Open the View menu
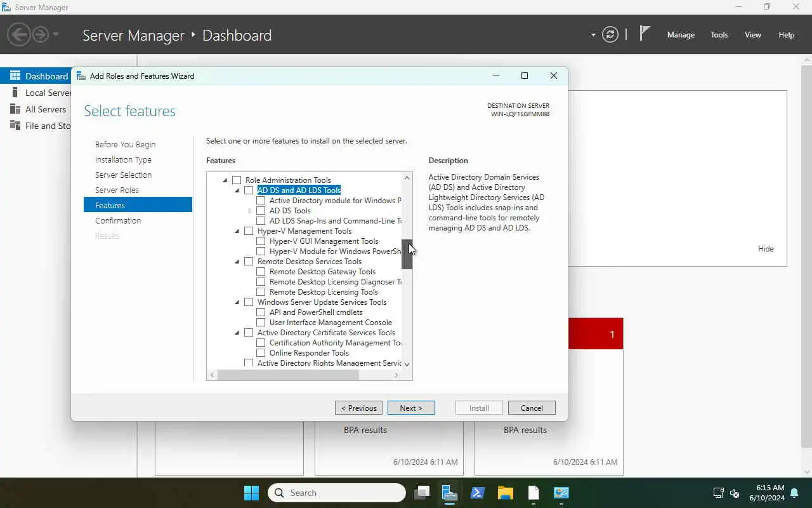 753,35
